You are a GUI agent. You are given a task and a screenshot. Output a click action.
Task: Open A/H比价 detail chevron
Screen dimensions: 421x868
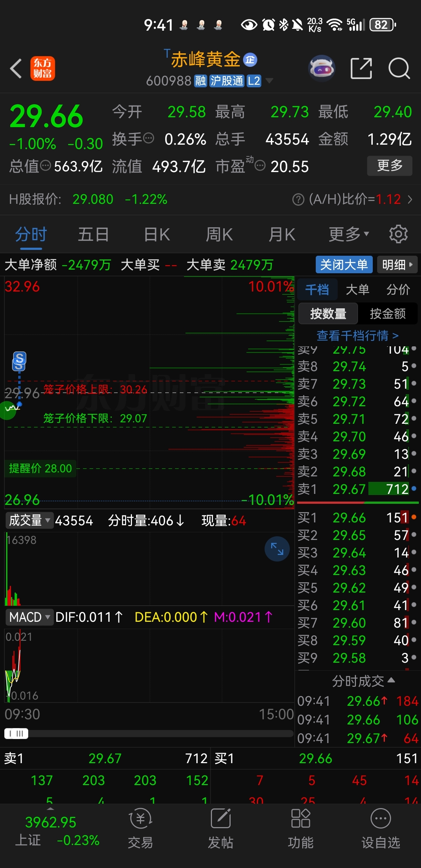click(x=410, y=199)
